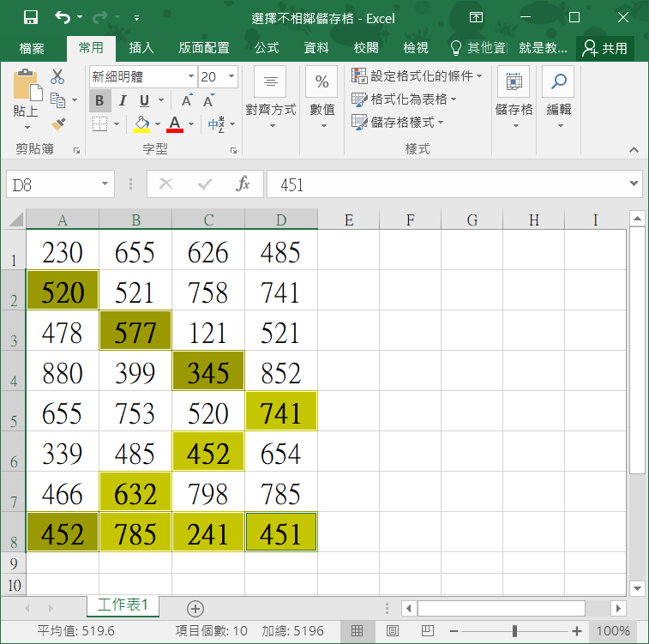Toggle Underline formatting
The image size is (649, 644).
[x=144, y=100]
